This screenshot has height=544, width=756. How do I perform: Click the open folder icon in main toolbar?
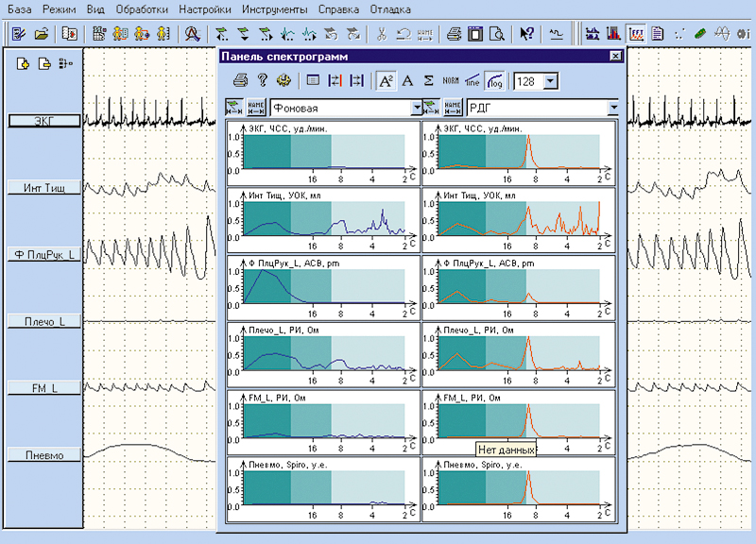coord(41,34)
